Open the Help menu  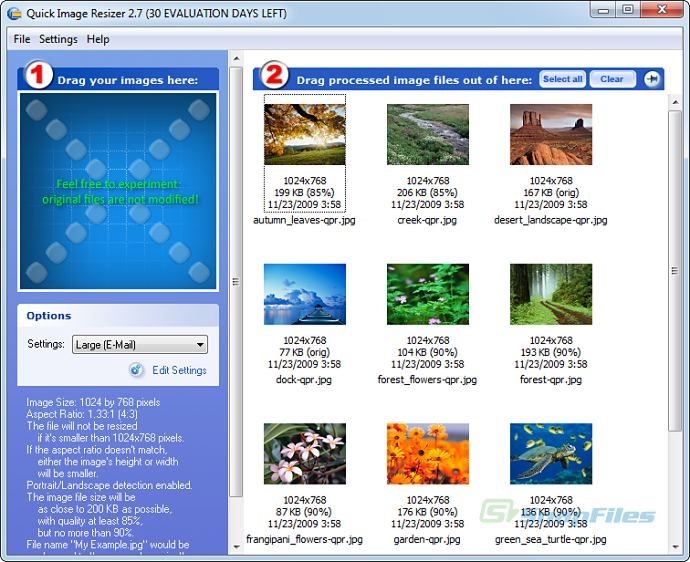[98, 39]
